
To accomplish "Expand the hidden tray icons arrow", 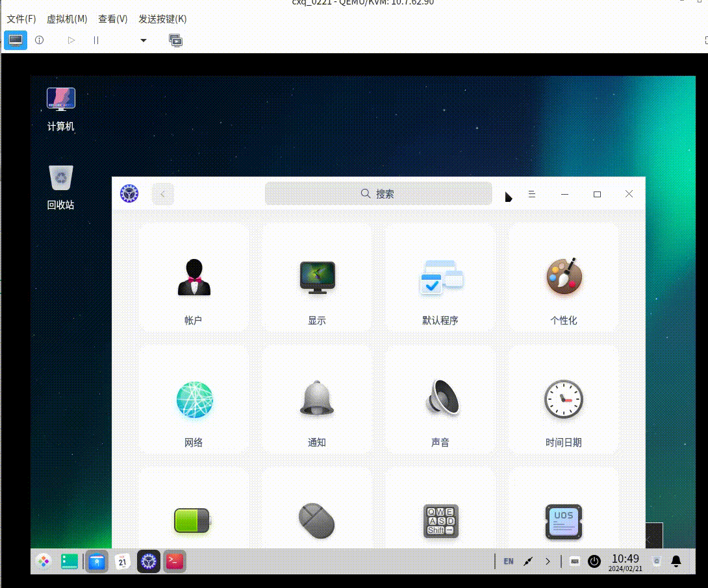I will point(548,561).
